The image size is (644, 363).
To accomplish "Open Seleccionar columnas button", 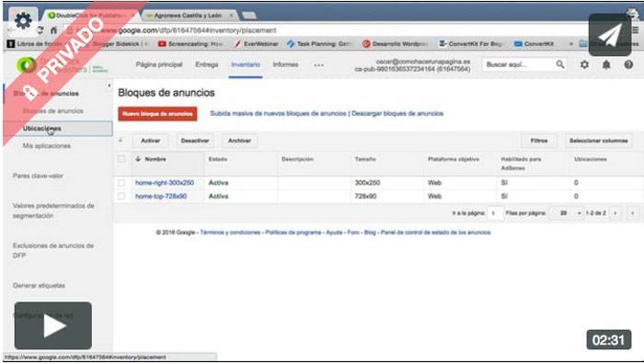I will (x=598, y=141).
